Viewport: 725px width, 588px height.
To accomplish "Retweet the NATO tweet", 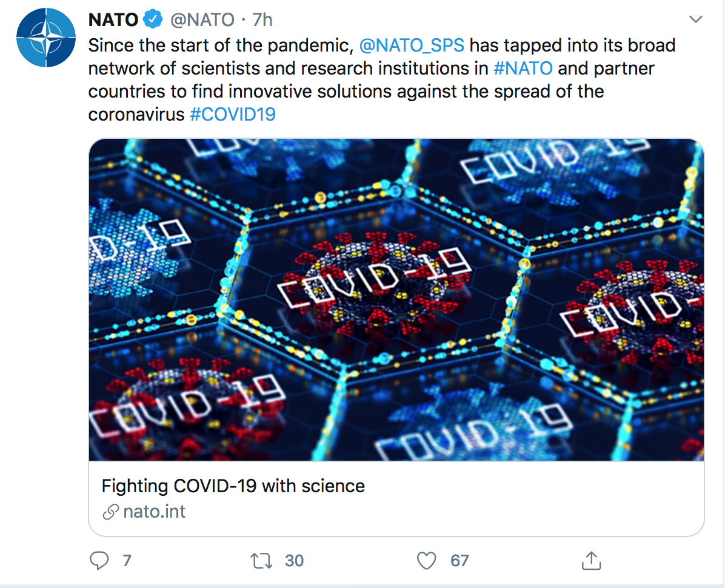I will pyautogui.click(x=262, y=561).
